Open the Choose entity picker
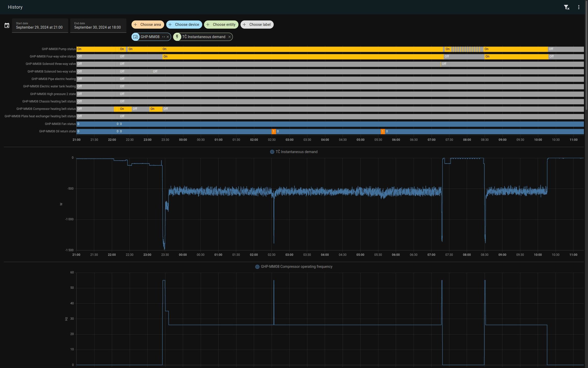Image resolution: width=588 pixels, height=368 pixels. [221, 25]
